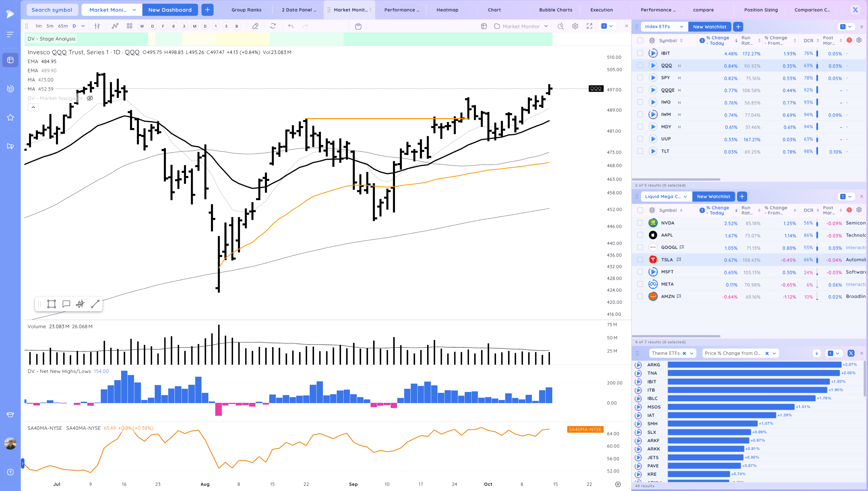Click the Search symbol field
The width and height of the screenshot is (868, 491).
pos(52,10)
